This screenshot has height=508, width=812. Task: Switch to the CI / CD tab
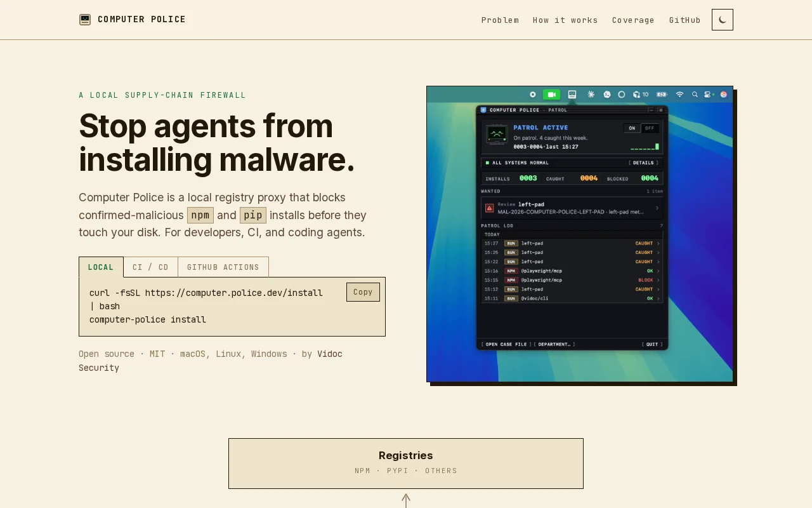click(151, 267)
